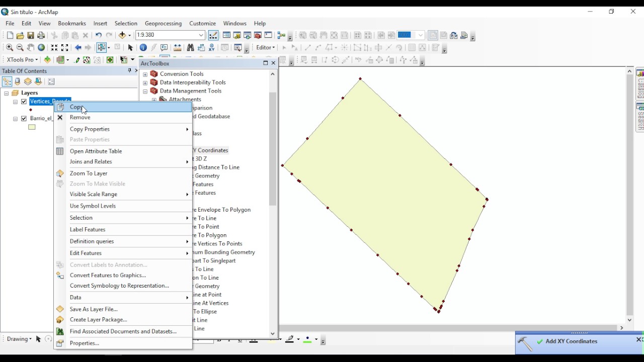
Task: Collapse the Layers group
Action: click(7, 93)
